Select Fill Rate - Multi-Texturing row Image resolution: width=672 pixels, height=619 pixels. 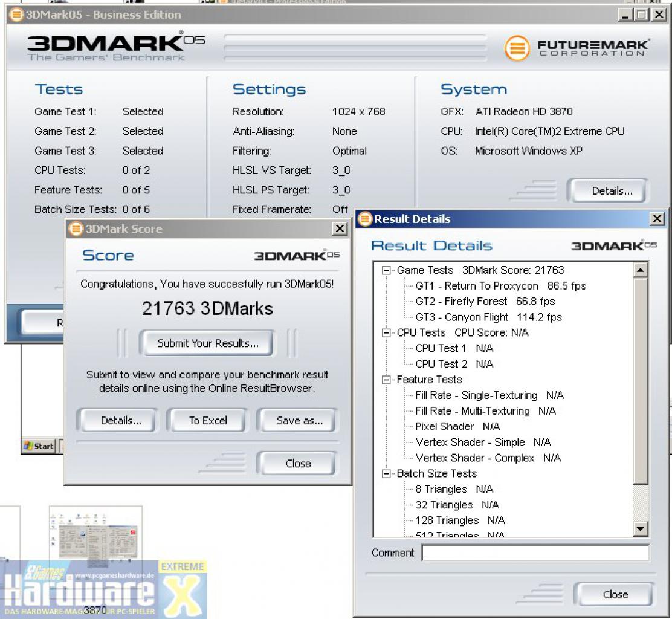coord(486,411)
